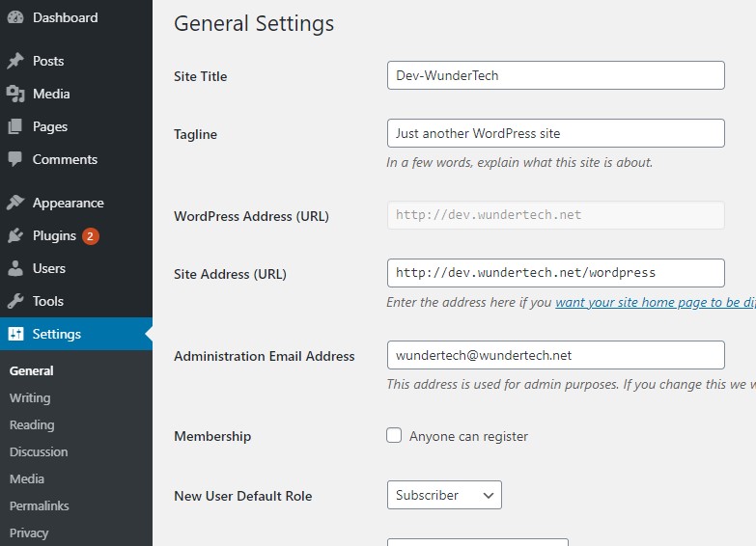The width and height of the screenshot is (756, 546).
Task: Click the partially visible field below Default Role
Action: point(478,542)
